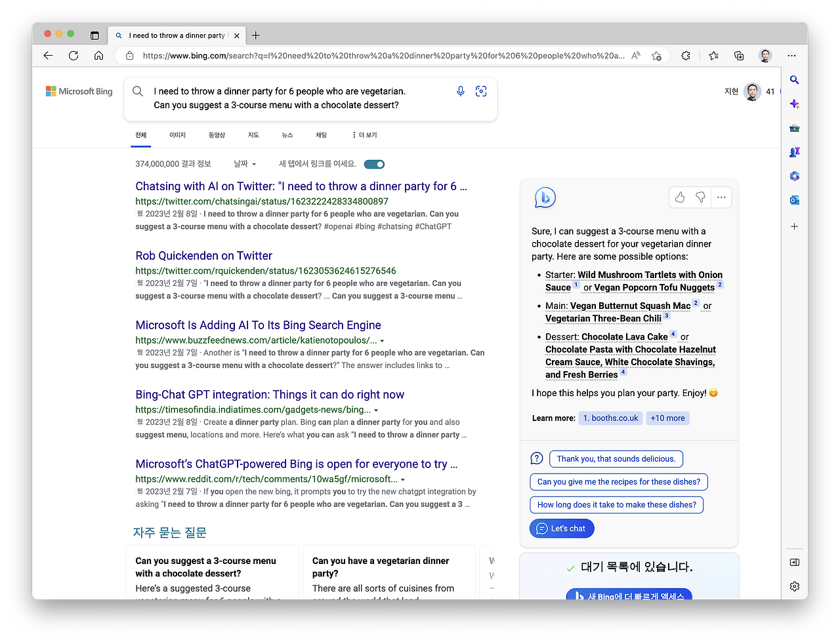Open the '1. booths.co.uk' source link

pyautogui.click(x=610, y=418)
